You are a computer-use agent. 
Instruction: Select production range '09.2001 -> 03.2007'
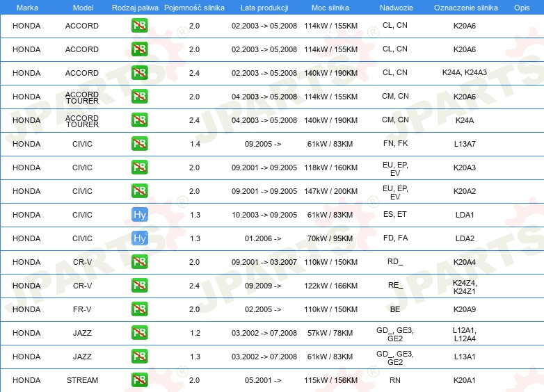[264, 262]
